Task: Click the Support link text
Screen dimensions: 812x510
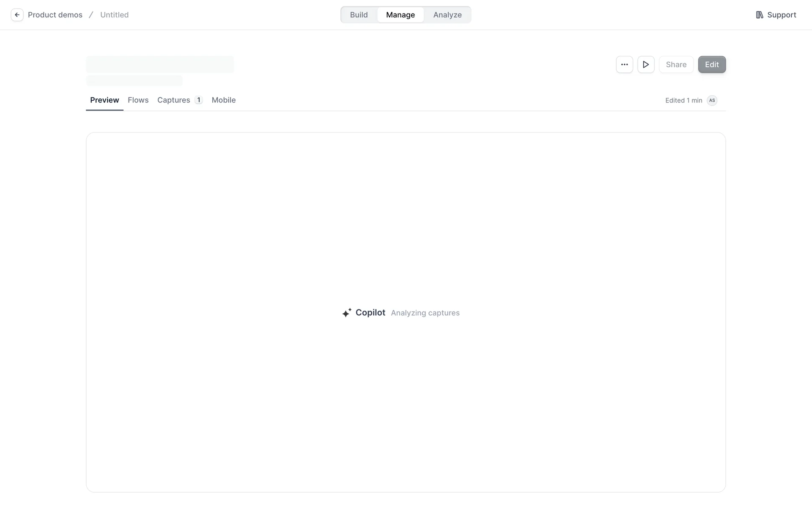Action: coord(781,15)
